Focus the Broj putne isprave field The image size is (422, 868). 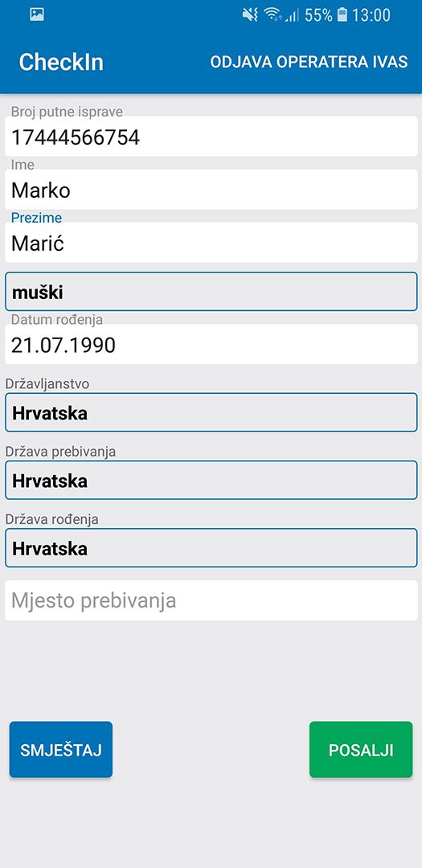(211, 136)
